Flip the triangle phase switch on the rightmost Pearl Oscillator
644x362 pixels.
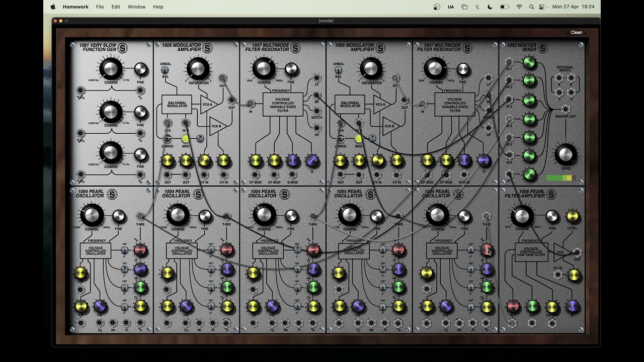tap(470, 269)
